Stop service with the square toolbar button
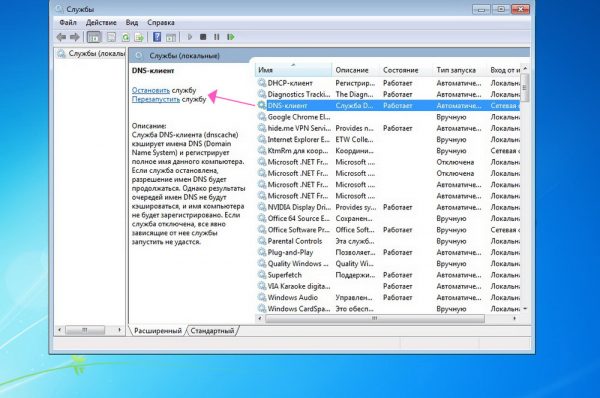Viewport: 600px width, 398px height. (x=203, y=37)
